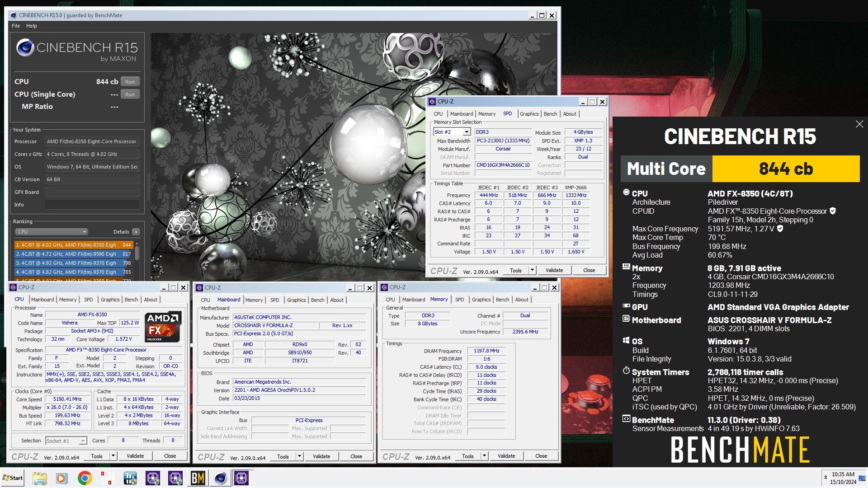Screen dimensions: 868x488
Task: Click the GPU icon in BenchMate panel
Action: pyautogui.click(x=626, y=306)
